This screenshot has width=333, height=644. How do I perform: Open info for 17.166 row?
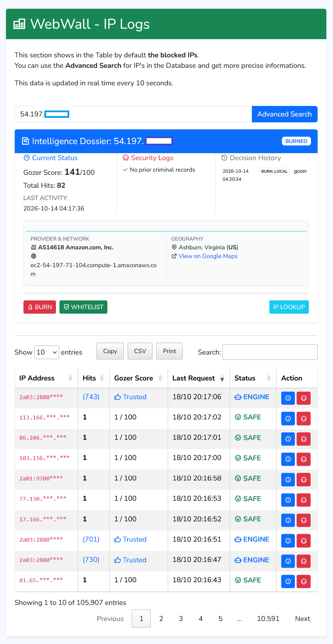[x=288, y=520]
